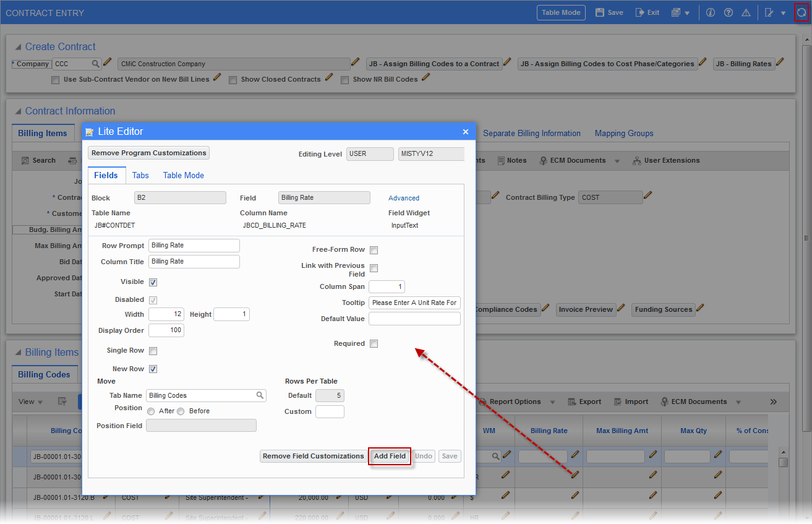Click the help question mark icon
812x524 pixels.
click(x=728, y=12)
